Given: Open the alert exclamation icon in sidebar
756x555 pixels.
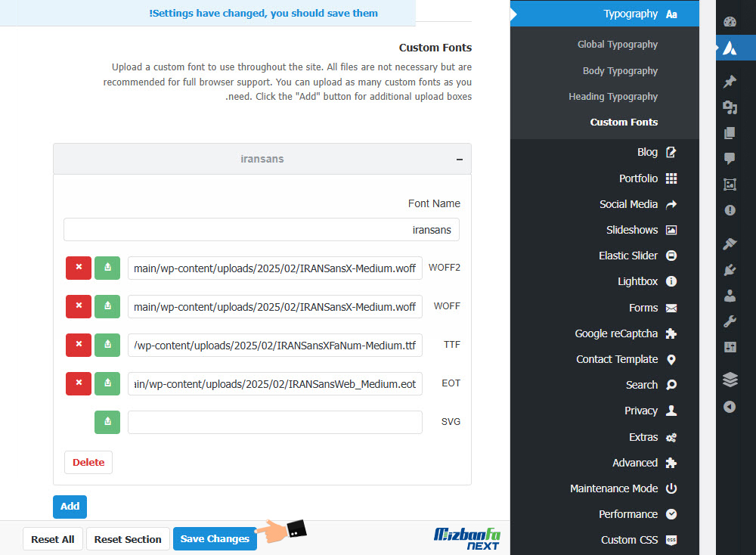Looking at the screenshot, I should (730, 210).
